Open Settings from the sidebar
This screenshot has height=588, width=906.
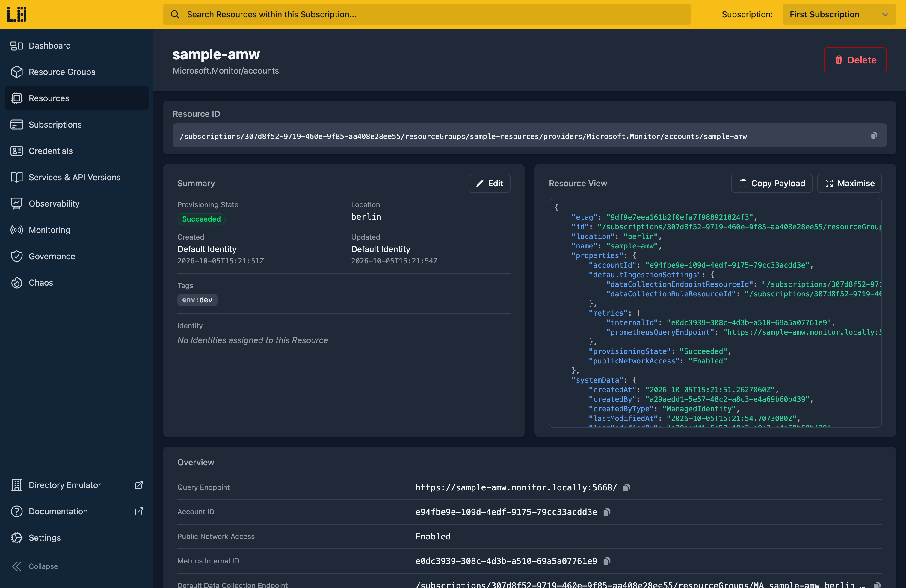click(76, 537)
